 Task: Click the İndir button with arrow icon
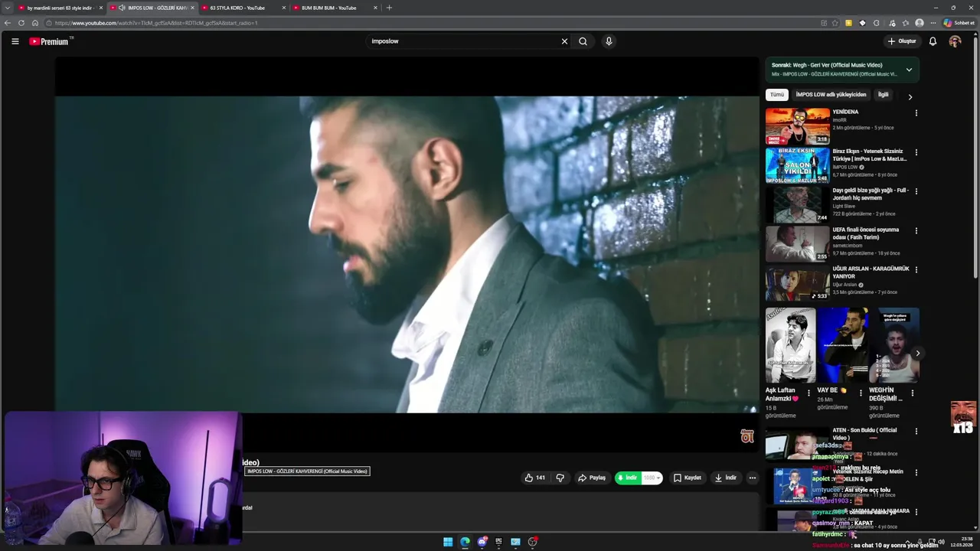[x=725, y=478]
